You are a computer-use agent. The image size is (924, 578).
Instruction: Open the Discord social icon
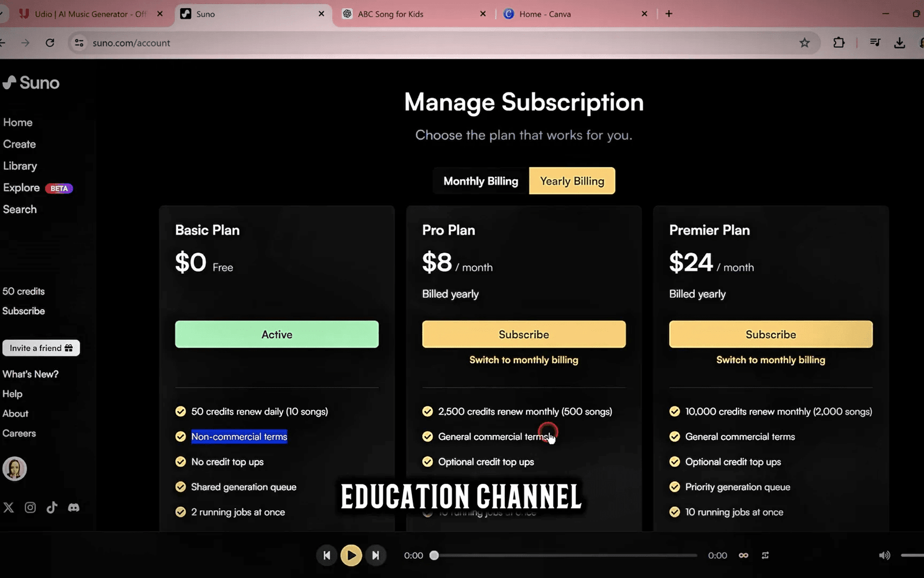point(73,507)
